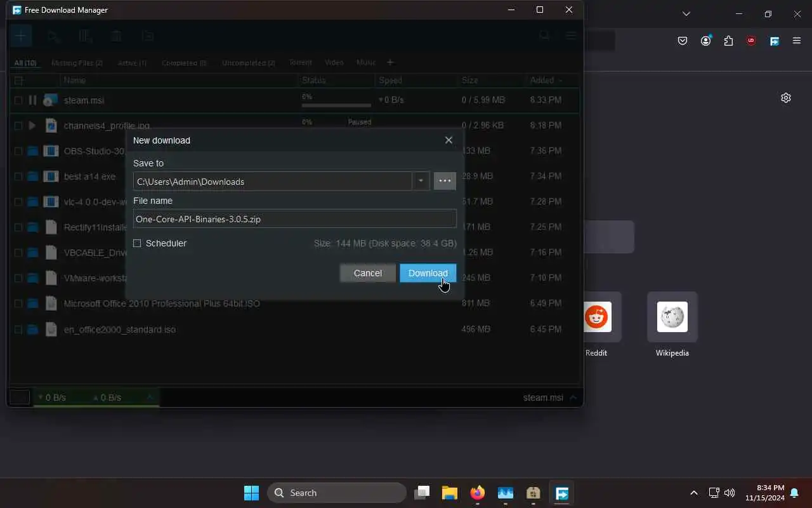Viewport: 812px width, 508px height.
Task: Click the Cancel button
Action: pyautogui.click(x=368, y=273)
